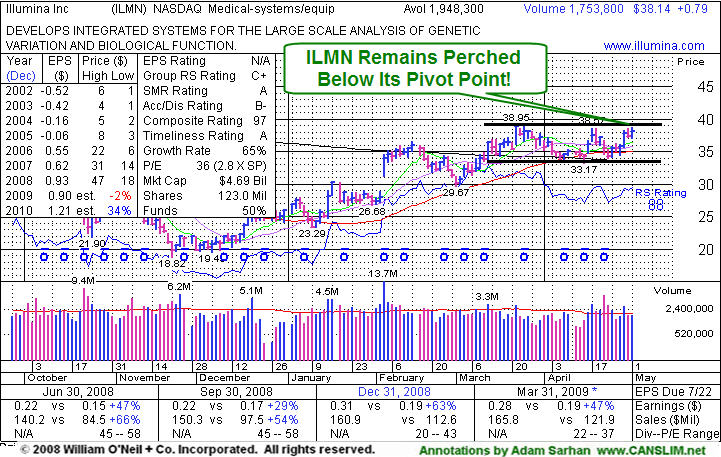Click the +54% sales growth value
The height and width of the screenshot is (457, 721).
[283, 420]
